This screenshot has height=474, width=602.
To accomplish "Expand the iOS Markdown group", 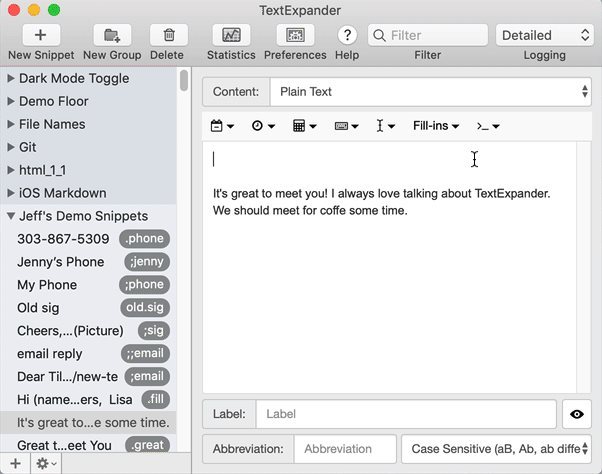I will (11, 193).
